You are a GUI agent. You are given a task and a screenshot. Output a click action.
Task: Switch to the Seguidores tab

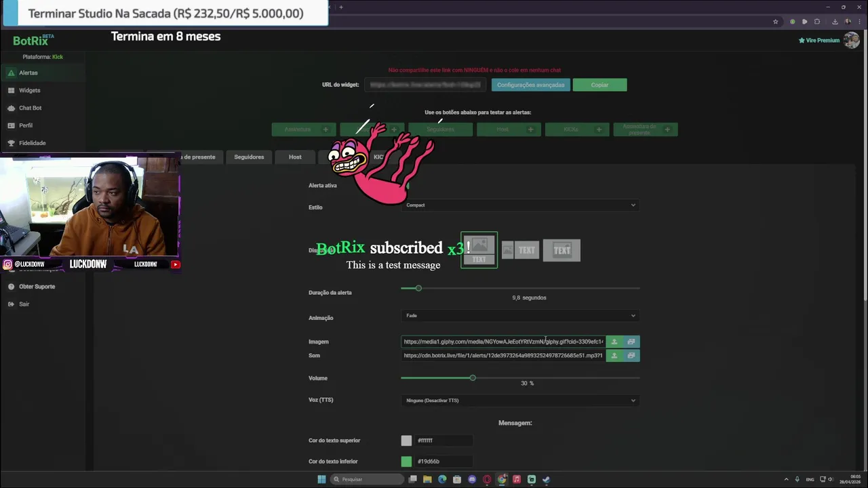[249, 157]
